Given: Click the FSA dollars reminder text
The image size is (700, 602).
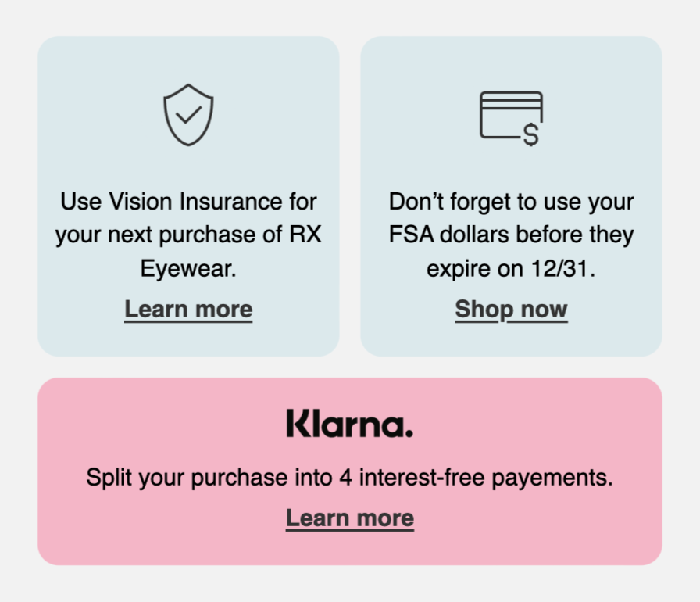Looking at the screenshot, I should click(x=511, y=235).
